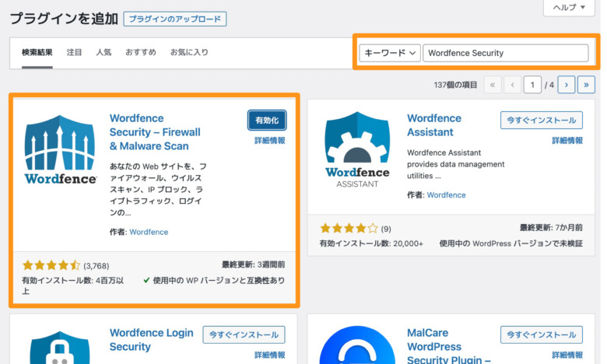Click the Wordfence Security shield logo thumbnail
The height and width of the screenshot is (364, 607).
click(60, 149)
